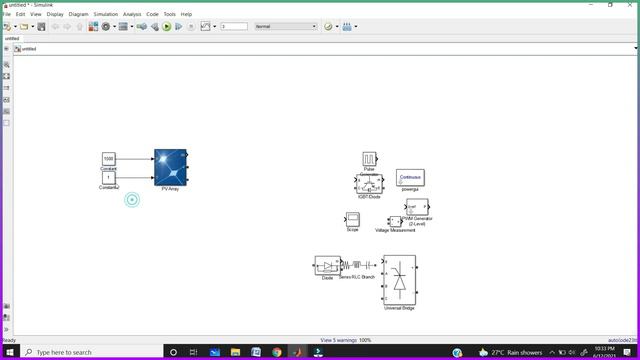Open the Help menu
Viewport: 640px width, 360px height.
coord(186,14)
